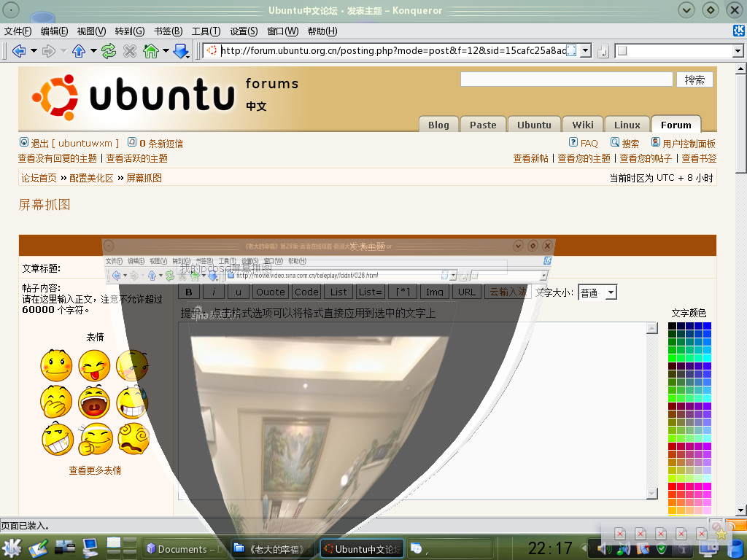Image resolution: width=747 pixels, height=560 pixels.
Task: Open the 文件(F) menu
Action: point(18,31)
